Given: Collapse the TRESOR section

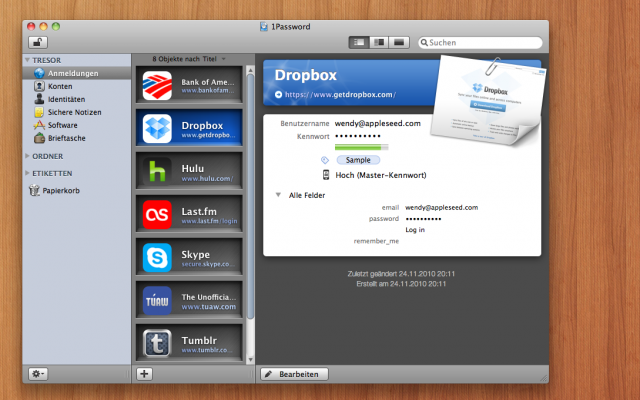Looking at the screenshot, I should (x=27, y=60).
